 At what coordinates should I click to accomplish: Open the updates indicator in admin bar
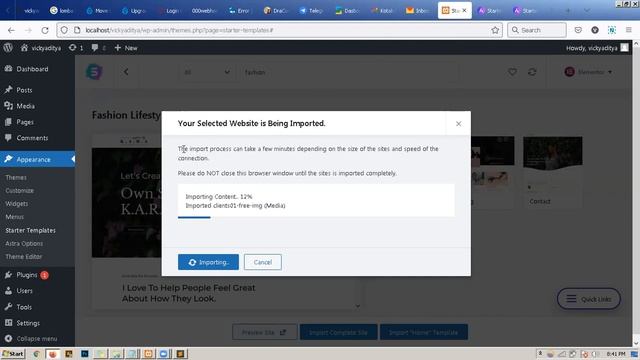76,48
